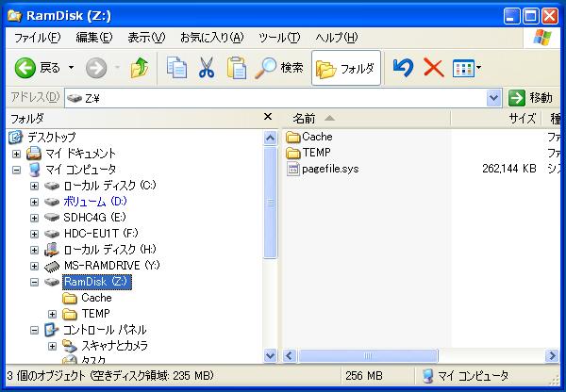The image size is (566, 392).
Task: Expand the マイ ドキュメント node
Action: pyautogui.click(x=16, y=154)
